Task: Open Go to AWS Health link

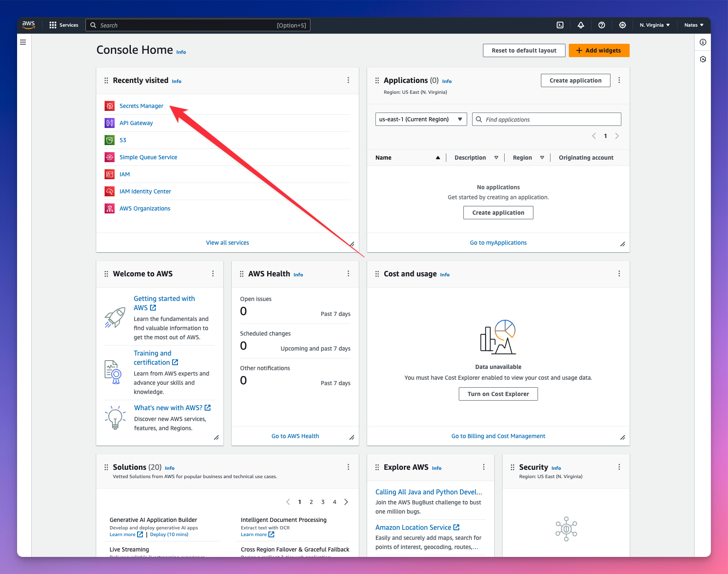Action: (x=295, y=436)
